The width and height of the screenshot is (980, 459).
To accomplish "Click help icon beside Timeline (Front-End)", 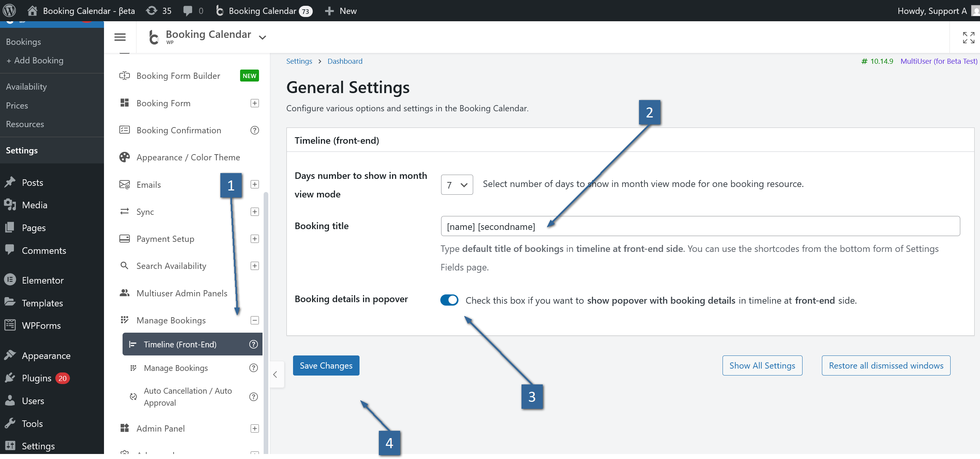I will (x=254, y=344).
